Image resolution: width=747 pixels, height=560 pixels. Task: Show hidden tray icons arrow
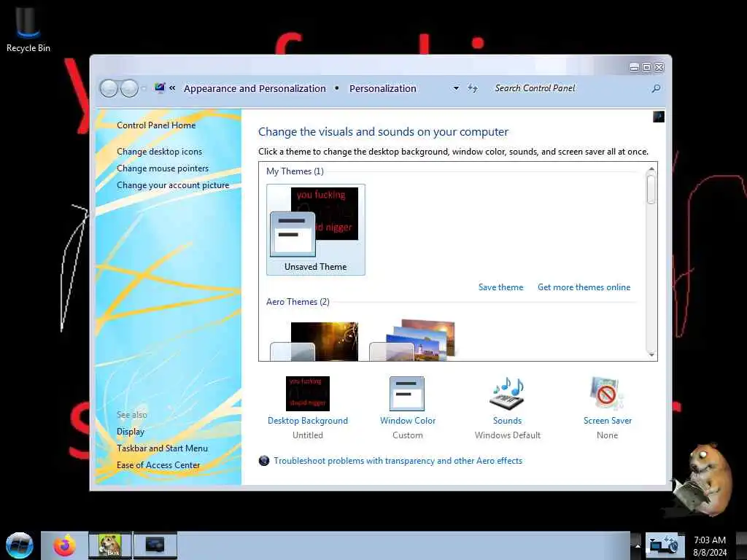tap(638, 546)
